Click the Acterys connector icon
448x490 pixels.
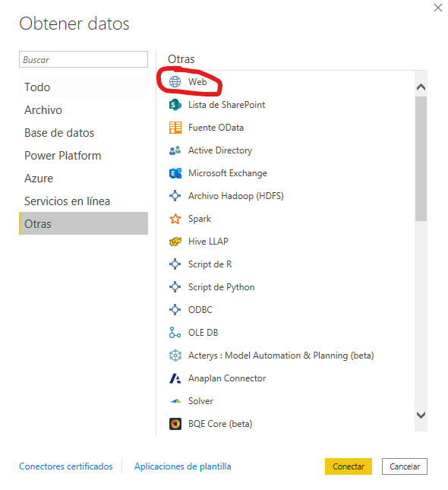pyautogui.click(x=175, y=356)
